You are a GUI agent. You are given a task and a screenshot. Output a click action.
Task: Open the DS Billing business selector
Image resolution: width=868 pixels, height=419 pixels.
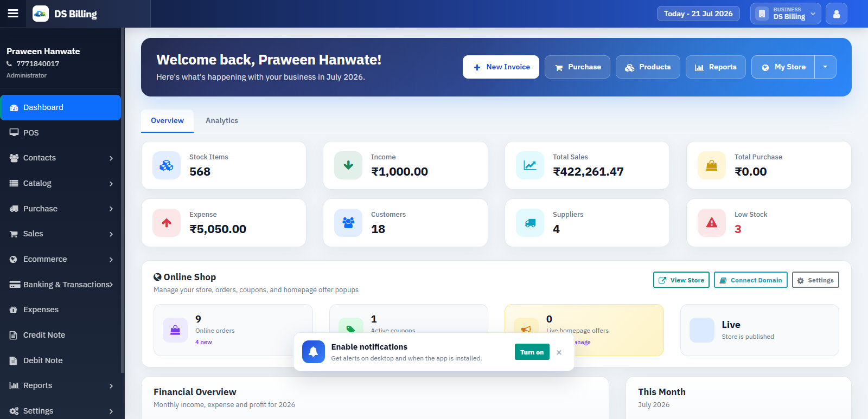(x=785, y=14)
